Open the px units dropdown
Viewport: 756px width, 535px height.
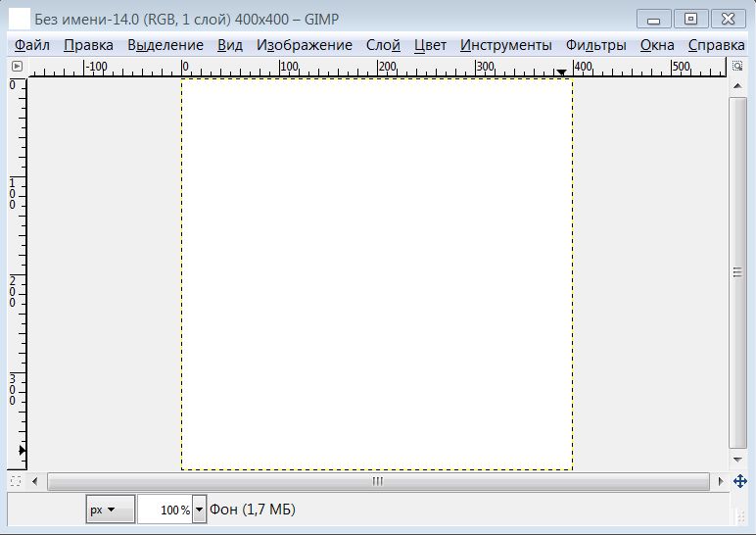[x=110, y=509]
